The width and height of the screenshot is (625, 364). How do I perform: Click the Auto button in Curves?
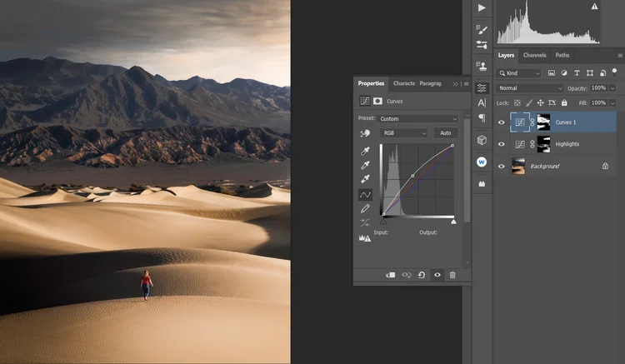pyautogui.click(x=446, y=133)
